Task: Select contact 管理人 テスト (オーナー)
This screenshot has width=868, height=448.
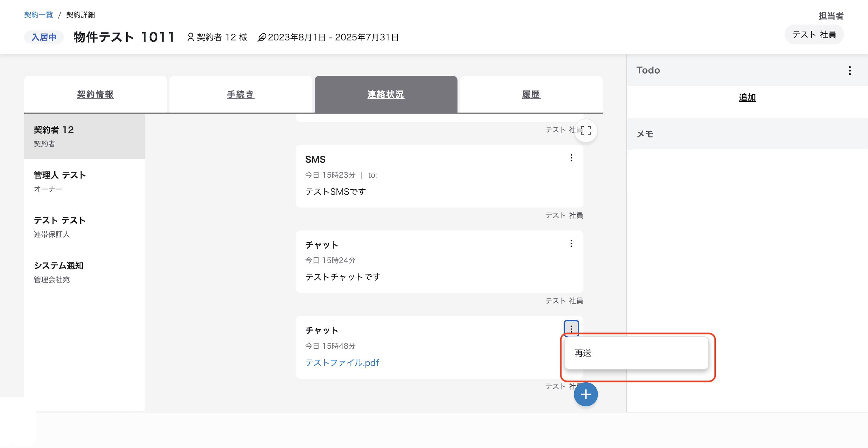Action: [x=84, y=181]
